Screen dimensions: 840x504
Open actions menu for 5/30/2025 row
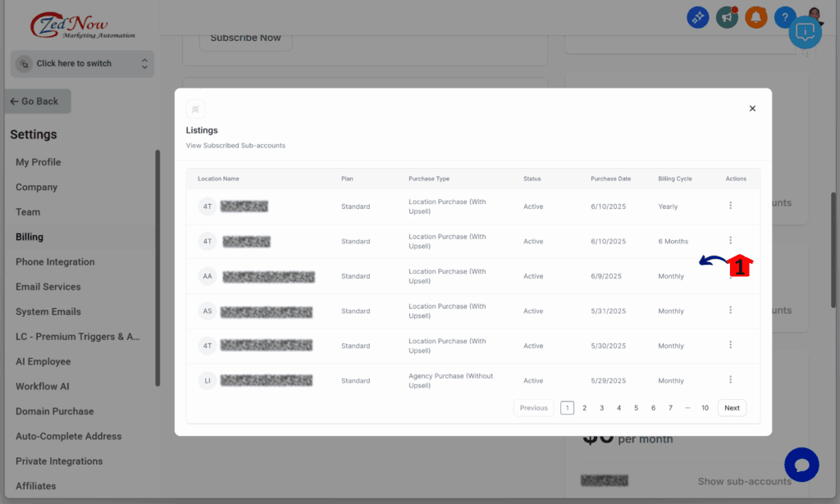[730, 344]
